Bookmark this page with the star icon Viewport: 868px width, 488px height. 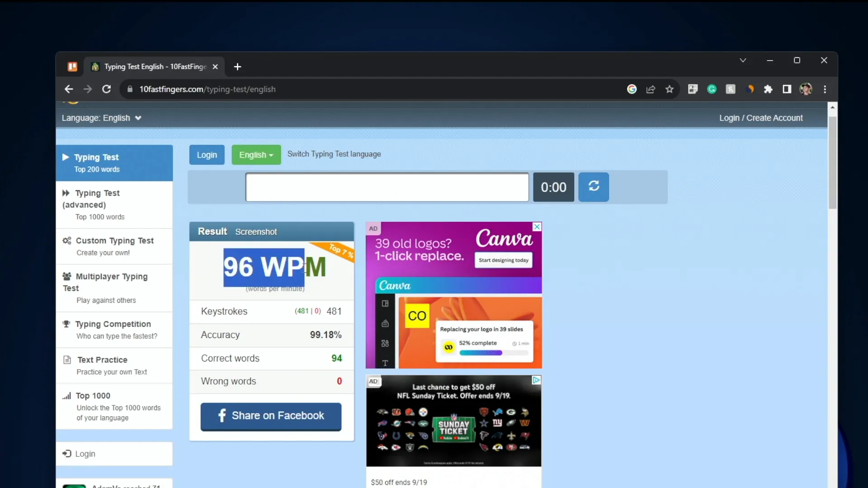point(670,89)
